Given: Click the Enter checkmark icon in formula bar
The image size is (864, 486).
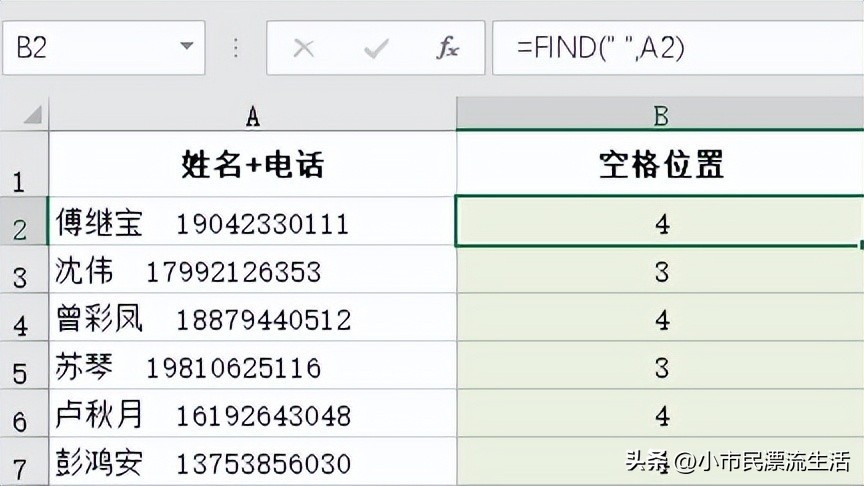Looking at the screenshot, I should [x=376, y=48].
